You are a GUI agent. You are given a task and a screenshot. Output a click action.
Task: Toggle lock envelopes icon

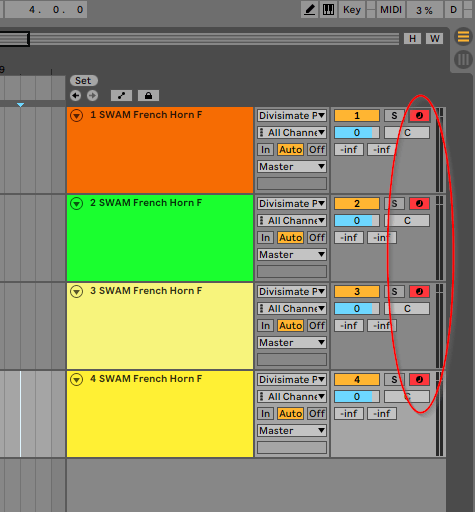(x=148, y=96)
